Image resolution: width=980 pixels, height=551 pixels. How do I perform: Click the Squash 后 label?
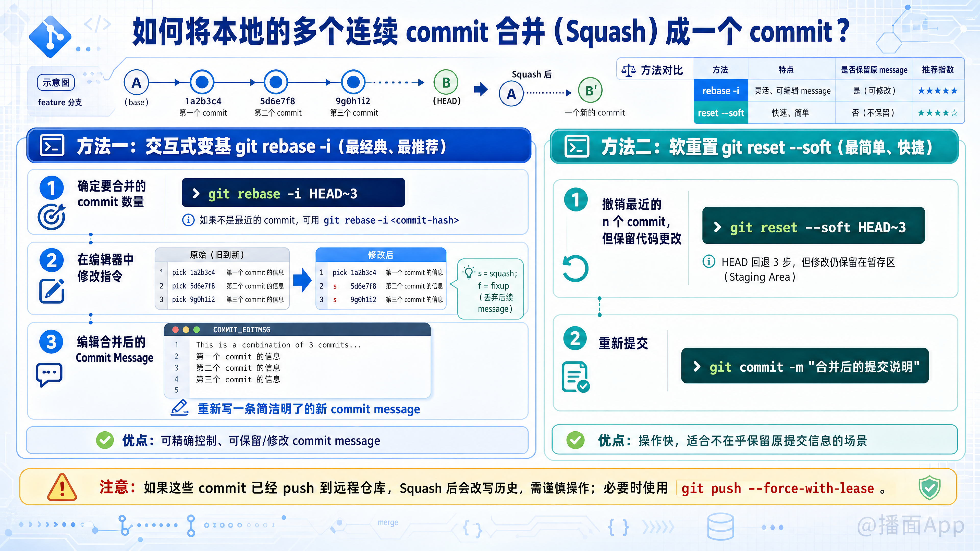(531, 74)
